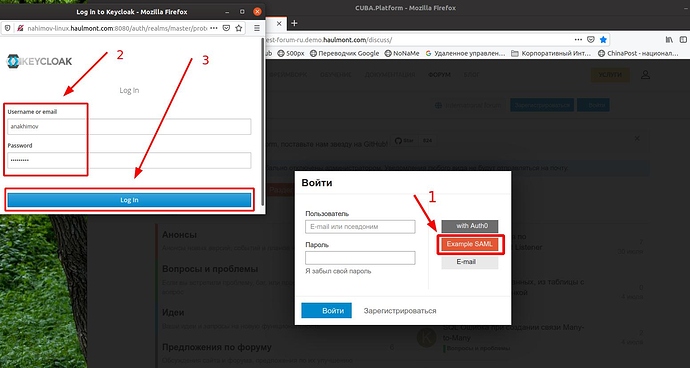This screenshot has width=690, height=368.
Task: Open the Анонсы forum category
Action: pos(180,235)
